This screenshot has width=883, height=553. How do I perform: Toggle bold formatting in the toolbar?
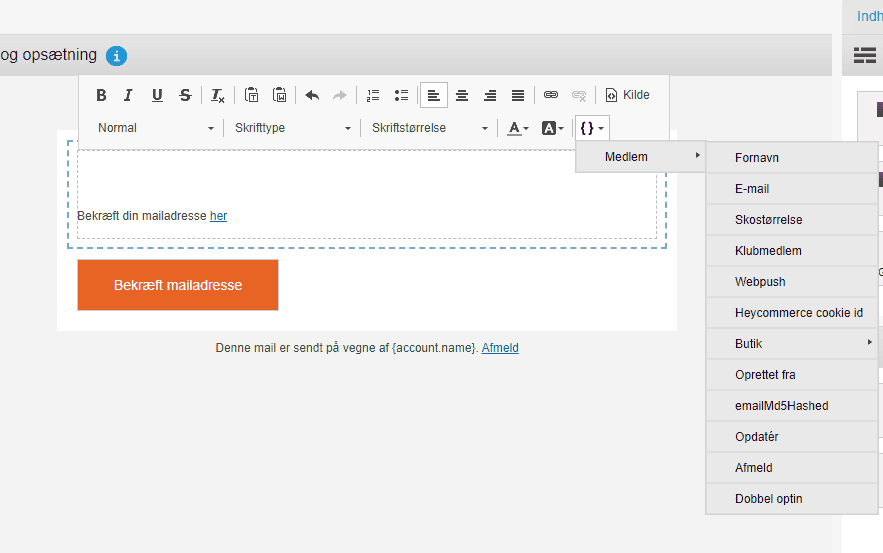(x=101, y=96)
